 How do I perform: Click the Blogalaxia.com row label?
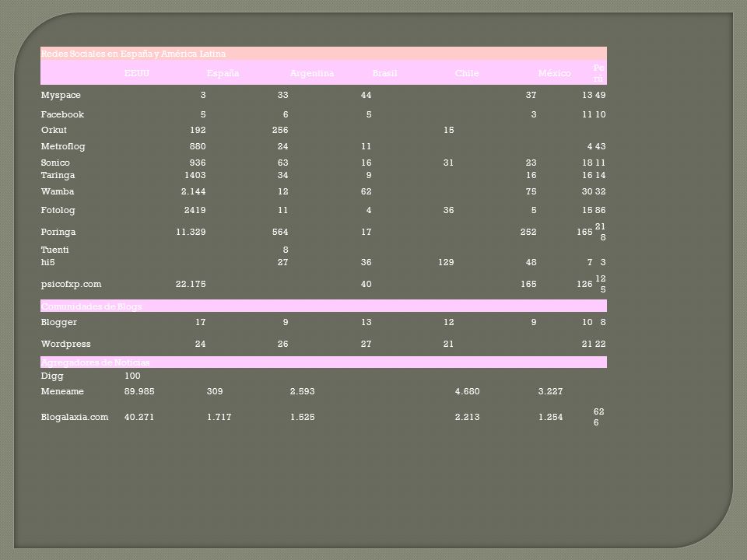(x=75, y=417)
